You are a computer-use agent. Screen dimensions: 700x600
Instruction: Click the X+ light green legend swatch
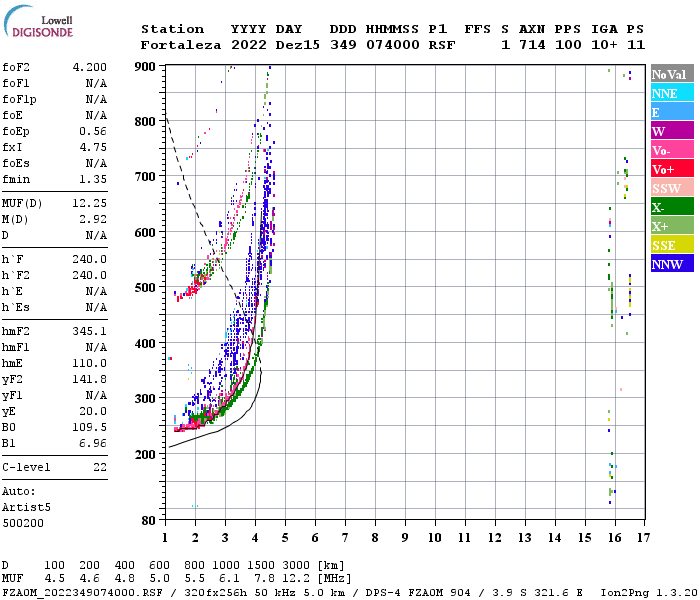[x=672, y=226]
